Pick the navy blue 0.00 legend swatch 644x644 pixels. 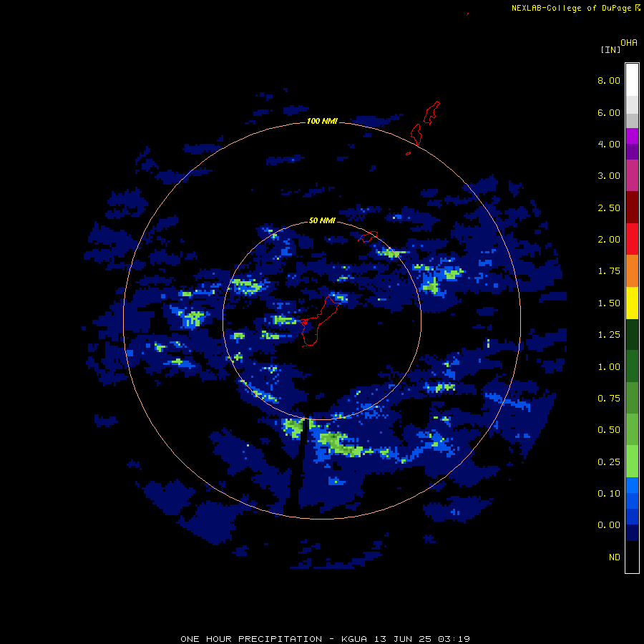point(632,532)
